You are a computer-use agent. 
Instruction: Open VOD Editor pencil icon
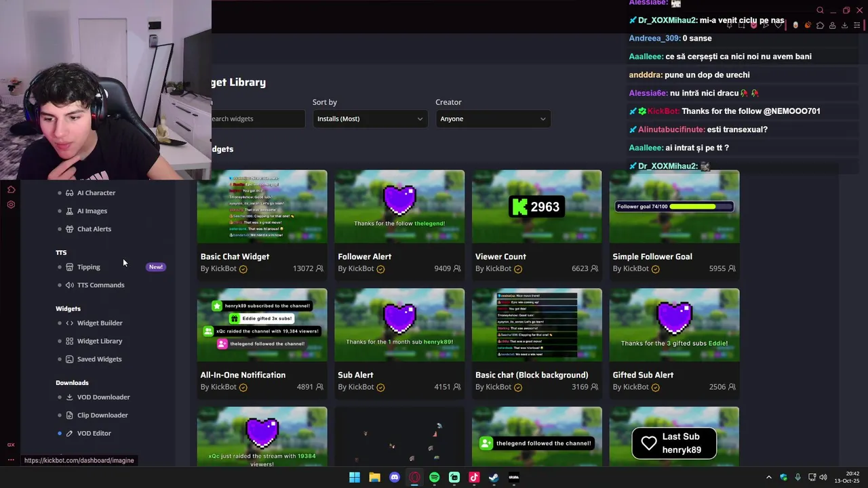point(69,433)
